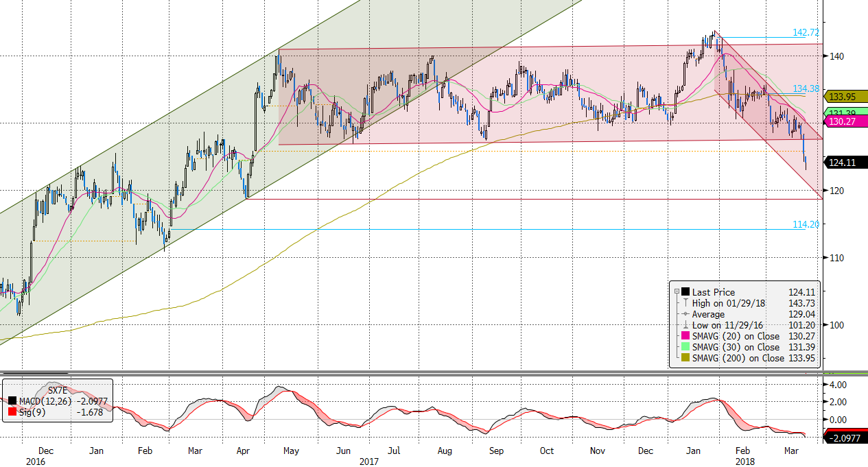The width and height of the screenshot is (868, 467).
Task: Click the 130.27 pink price tag on axis
Action: [845, 121]
